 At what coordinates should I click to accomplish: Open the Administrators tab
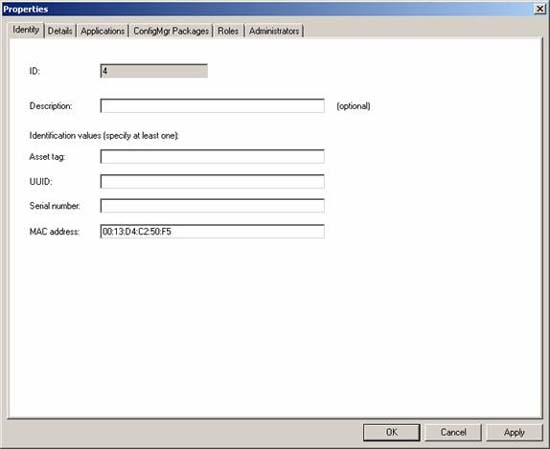pyautogui.click(x=274, y=31)
